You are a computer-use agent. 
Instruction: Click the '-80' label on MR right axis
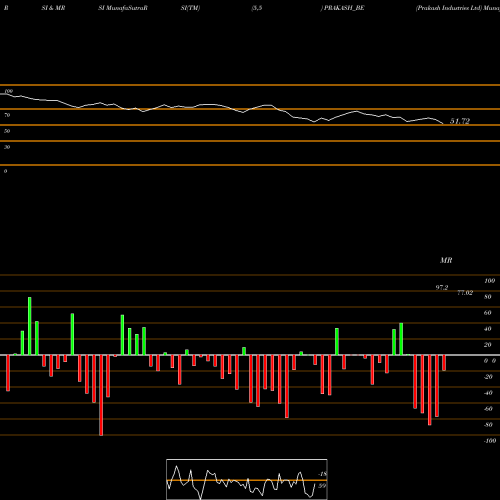pyautogui.click(x=488, y=425)
